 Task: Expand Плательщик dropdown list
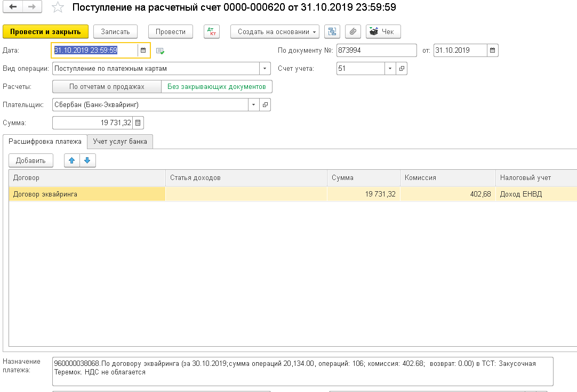pyautogui.click(x=254, y=105)
